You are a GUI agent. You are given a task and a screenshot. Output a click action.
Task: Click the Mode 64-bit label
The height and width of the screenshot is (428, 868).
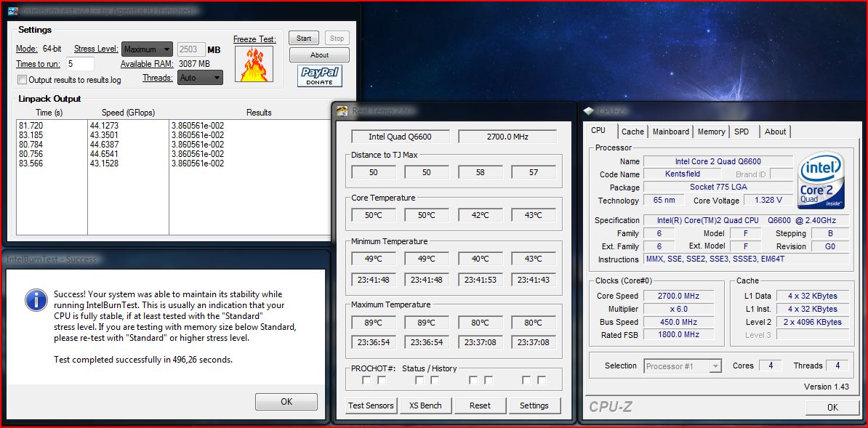(39, 49)
